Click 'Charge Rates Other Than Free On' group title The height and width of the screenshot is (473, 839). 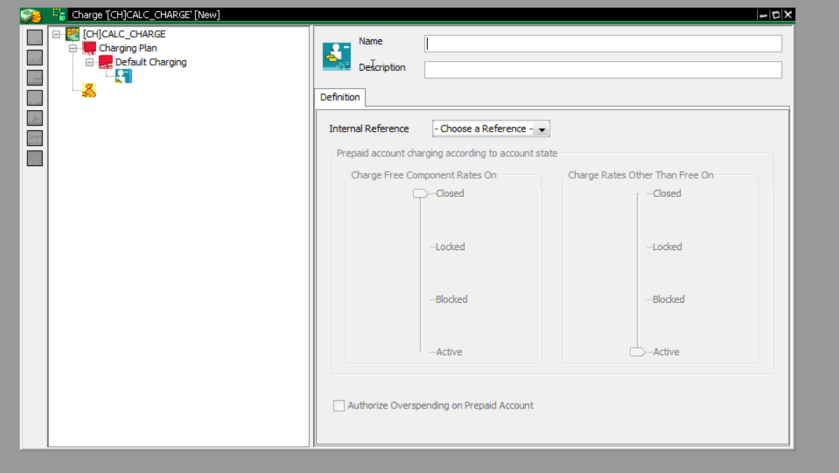click(640, 176)
